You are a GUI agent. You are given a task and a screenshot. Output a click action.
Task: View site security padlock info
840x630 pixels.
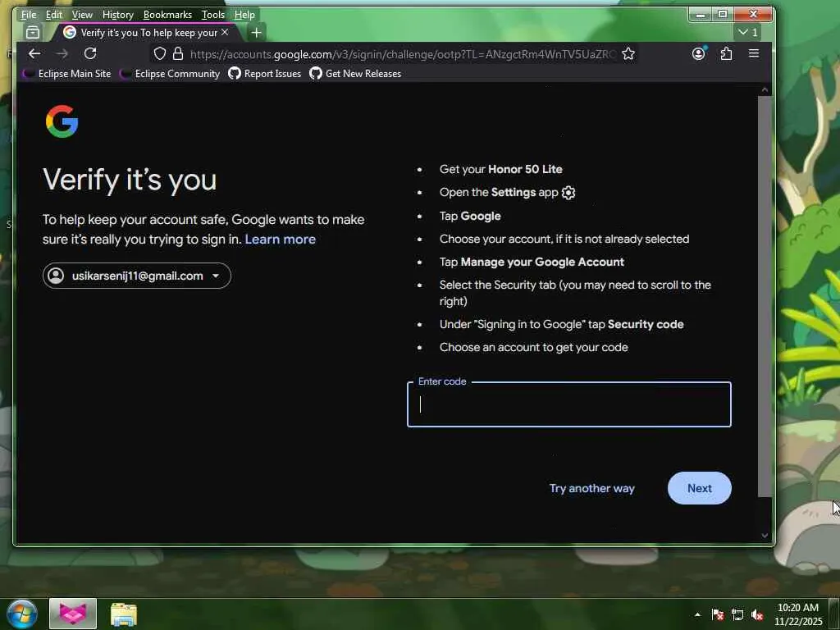[x=178, y=53]
